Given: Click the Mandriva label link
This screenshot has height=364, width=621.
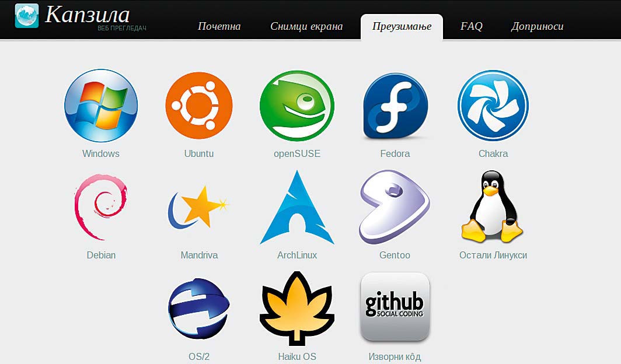Looking at the screenshot, I should tap(199, 255).
